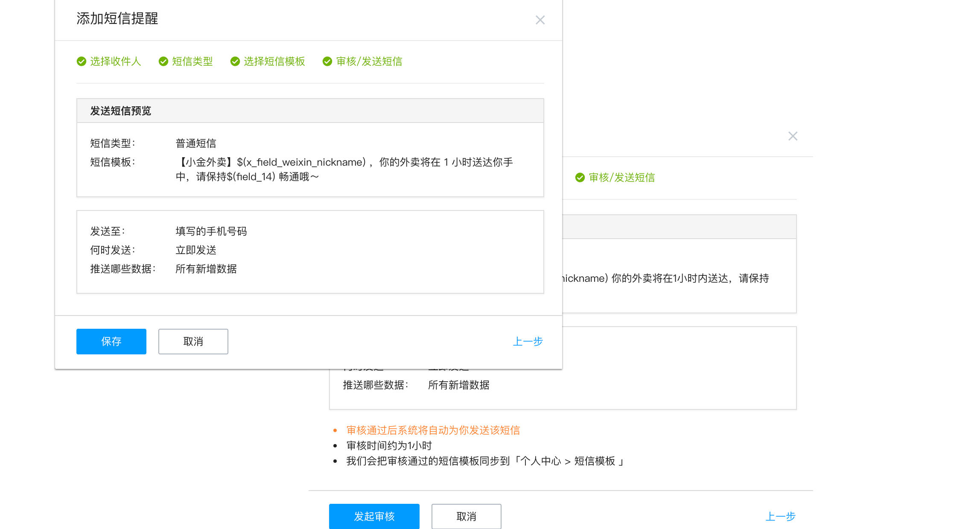This screenshot has width=980, height=529.
Task: Click the 发起审核 button
Action: [x=374, y=516]
